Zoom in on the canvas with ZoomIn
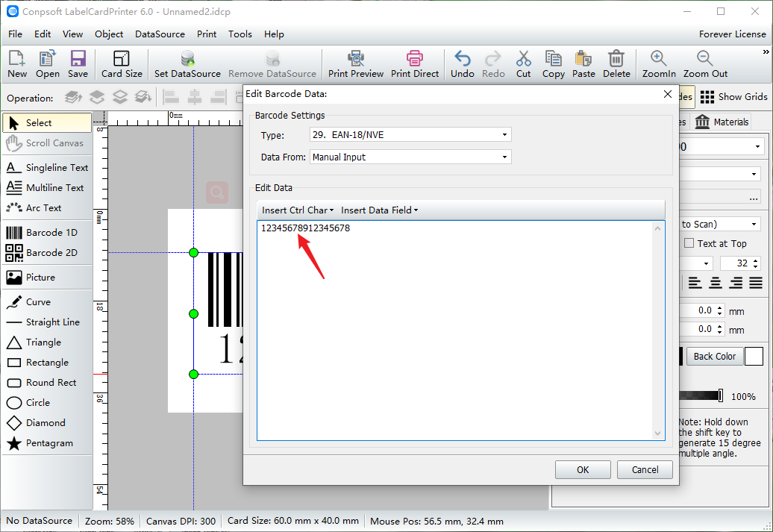Screen dimensions: 773x532 pos(659,64)
